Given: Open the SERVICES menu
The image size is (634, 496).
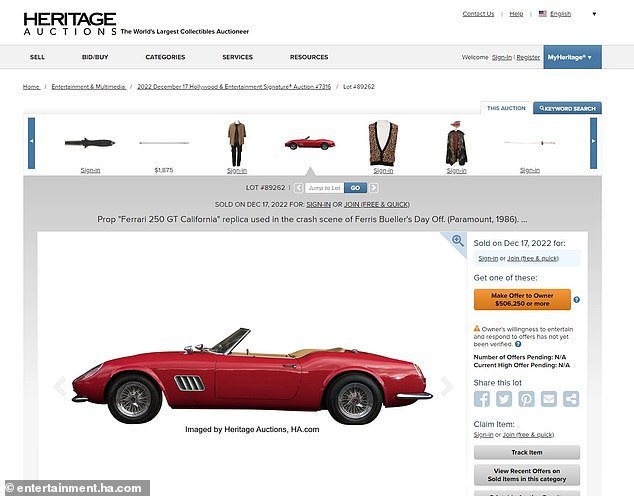Looking at the screenshot, I should coord(237,57).
